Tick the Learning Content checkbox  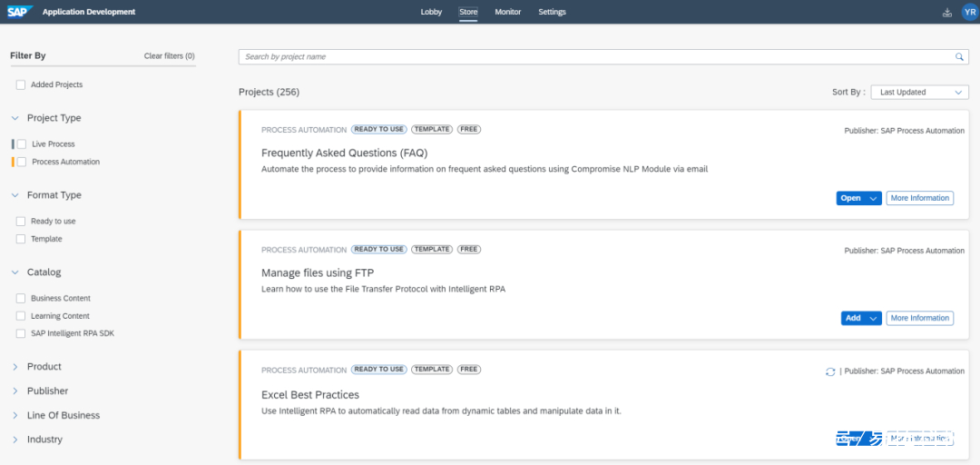[x=21, y=316]
